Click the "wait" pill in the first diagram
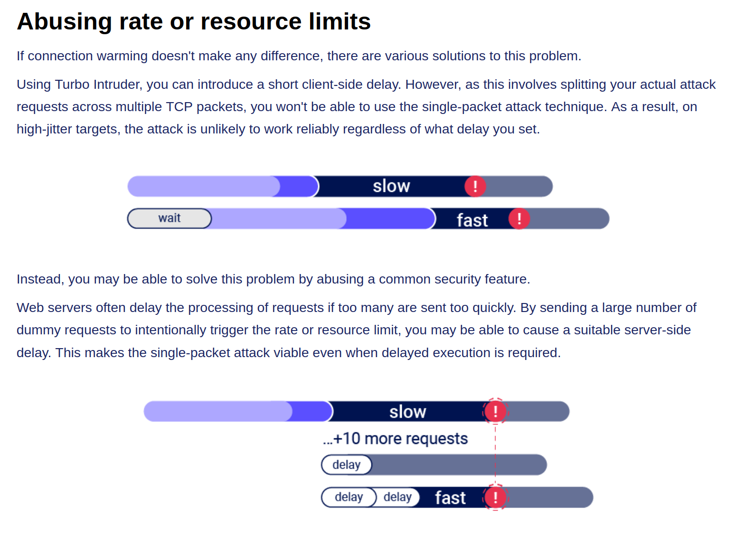The width and height of the screenshot is (756, 549). point(170,218)
